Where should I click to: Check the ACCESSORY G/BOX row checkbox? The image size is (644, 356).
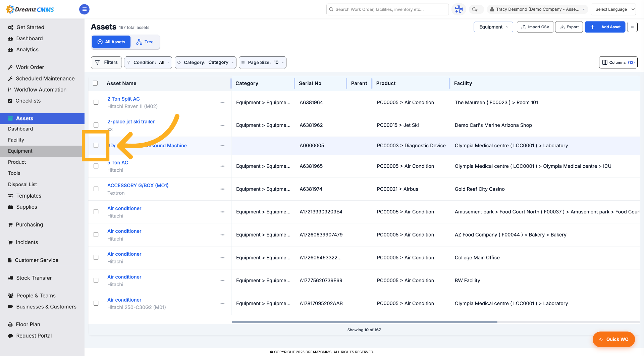click(96, 189)
